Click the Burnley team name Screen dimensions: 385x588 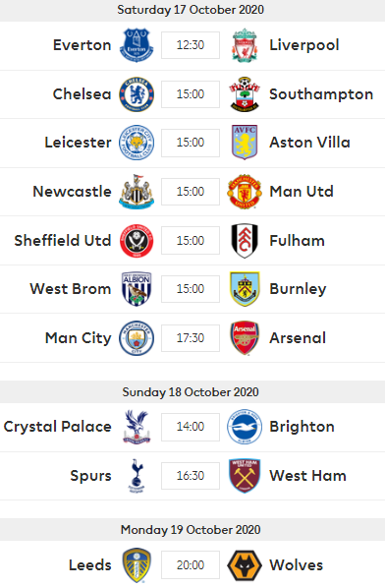(299, 289)
